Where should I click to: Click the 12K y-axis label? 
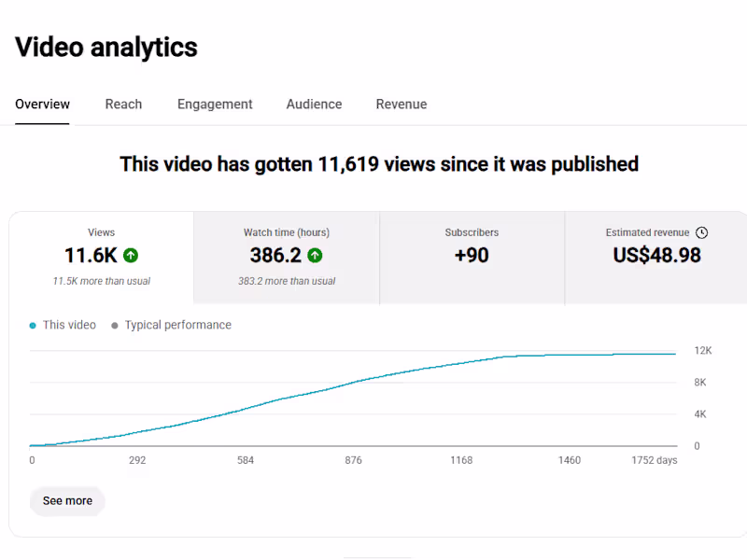[x=703, y=351]
